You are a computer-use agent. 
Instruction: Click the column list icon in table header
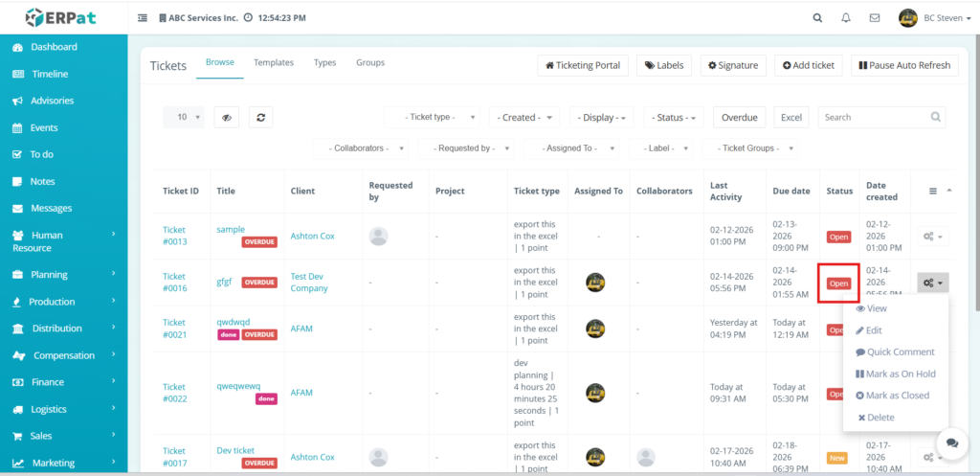tap(934, 191)
